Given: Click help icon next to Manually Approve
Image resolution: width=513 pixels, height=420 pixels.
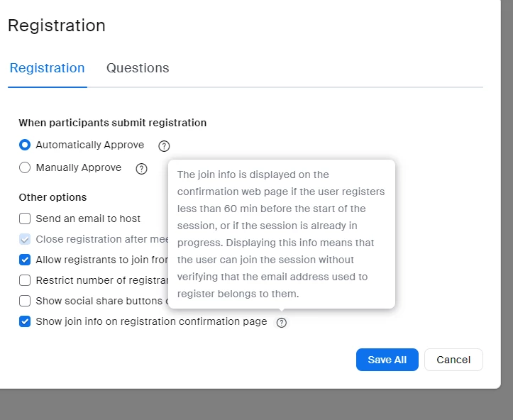Looking at the screenshot, I should pyautogui.click(x=141, y=169).
